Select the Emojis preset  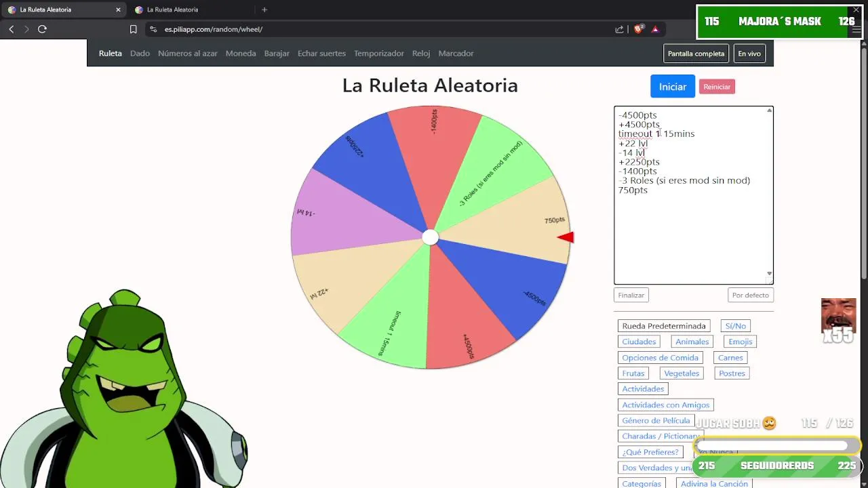740,342
